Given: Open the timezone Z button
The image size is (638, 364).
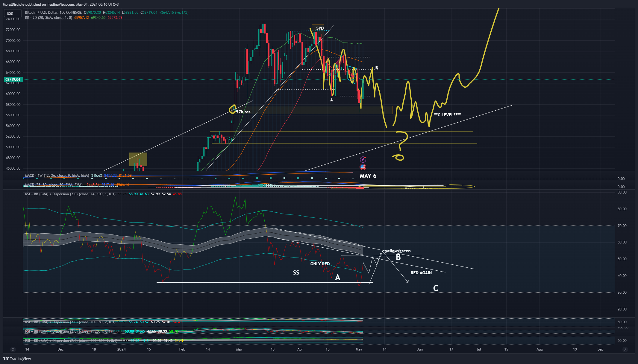Looking at the screenshot, I should pos(13,349).
